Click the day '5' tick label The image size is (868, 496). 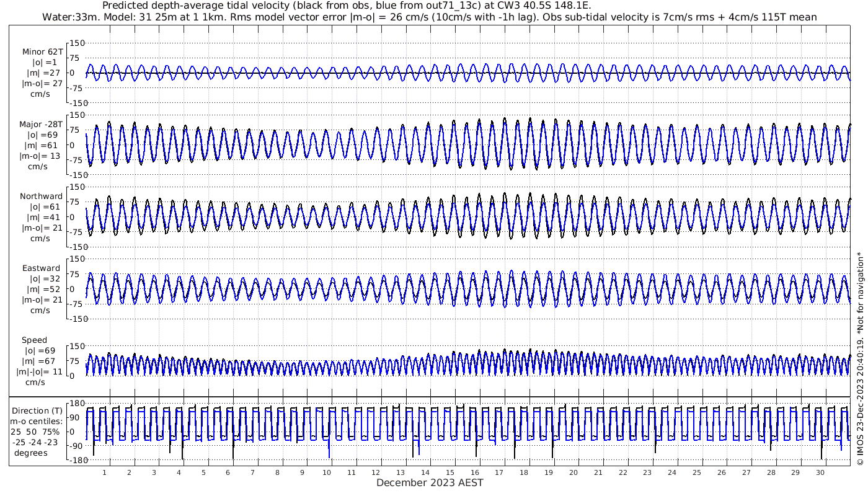203,472
